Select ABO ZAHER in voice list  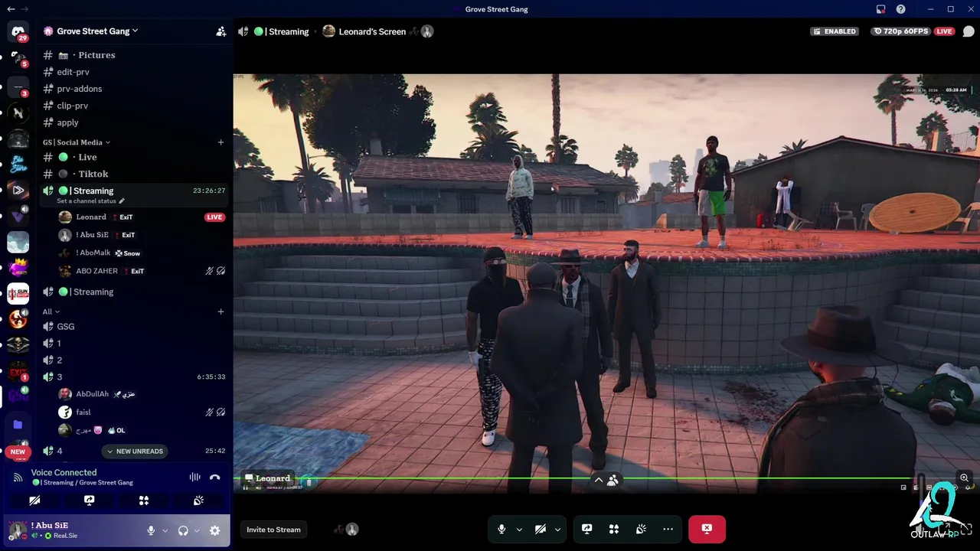[142, 271]
